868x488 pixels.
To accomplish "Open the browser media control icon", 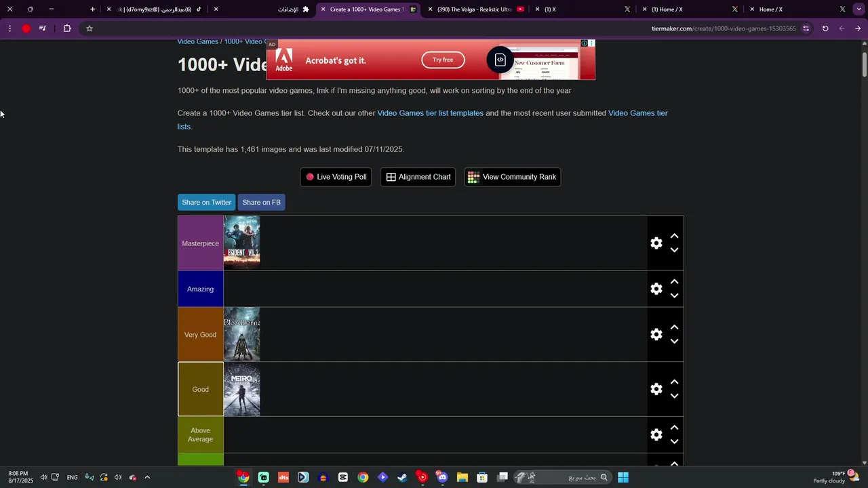I will 43,28.
